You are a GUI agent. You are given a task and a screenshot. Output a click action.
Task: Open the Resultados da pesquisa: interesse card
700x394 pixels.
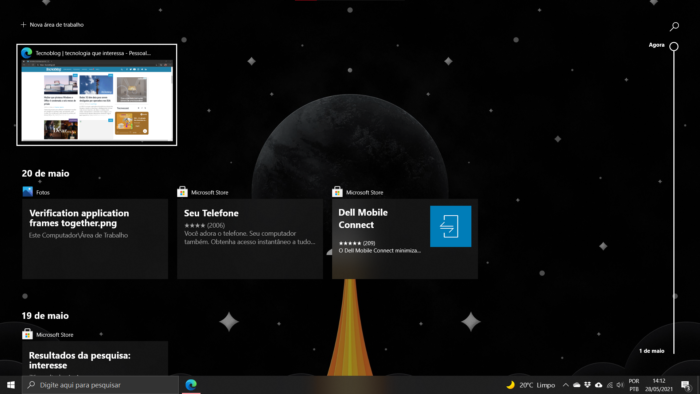pos(95,358)
